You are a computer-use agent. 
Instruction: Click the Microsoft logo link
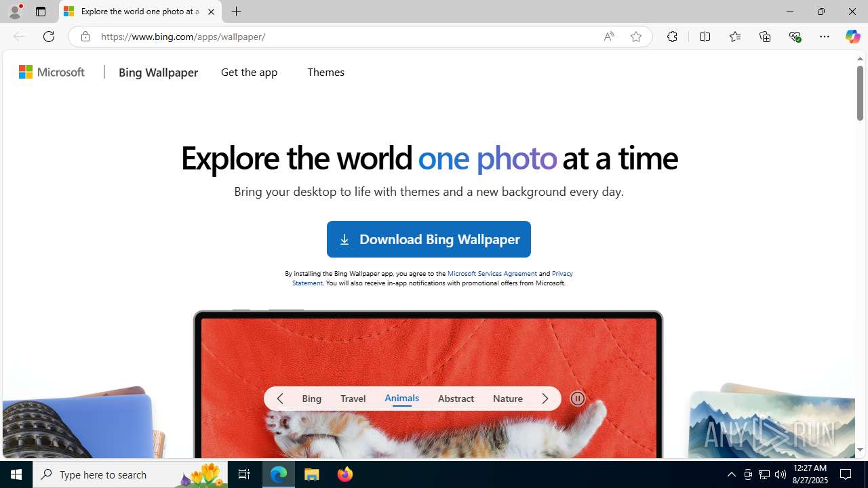coord(52,72)
